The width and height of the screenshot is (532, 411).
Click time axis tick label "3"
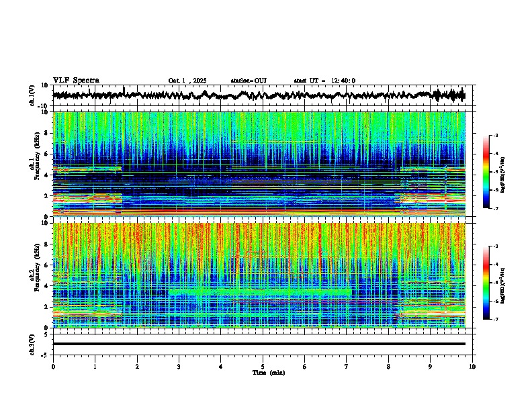[x=179, y=367]
